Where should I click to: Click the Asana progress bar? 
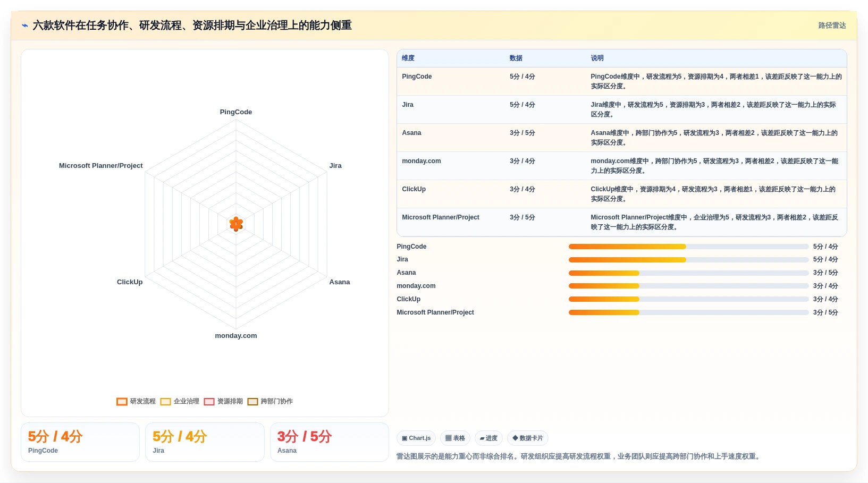pos(688,273)
